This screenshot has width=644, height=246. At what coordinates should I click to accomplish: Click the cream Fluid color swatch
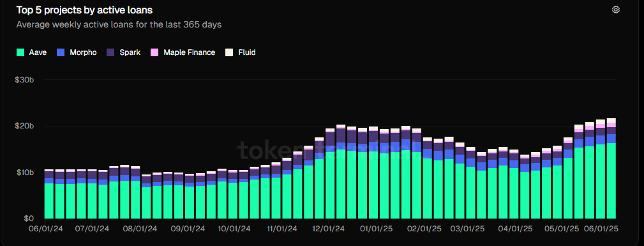tap(229, 52)
